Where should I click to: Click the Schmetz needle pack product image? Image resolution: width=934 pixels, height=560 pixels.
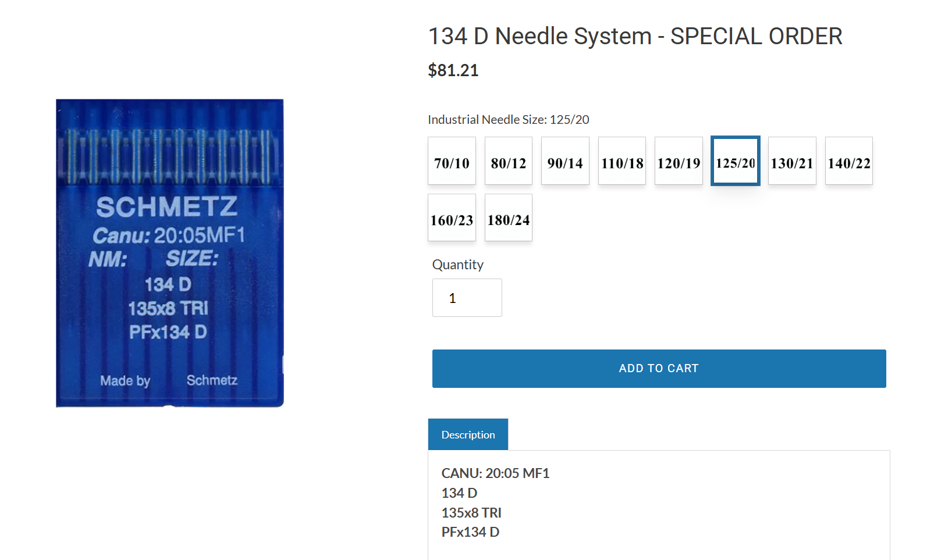[x=169, y=253]
